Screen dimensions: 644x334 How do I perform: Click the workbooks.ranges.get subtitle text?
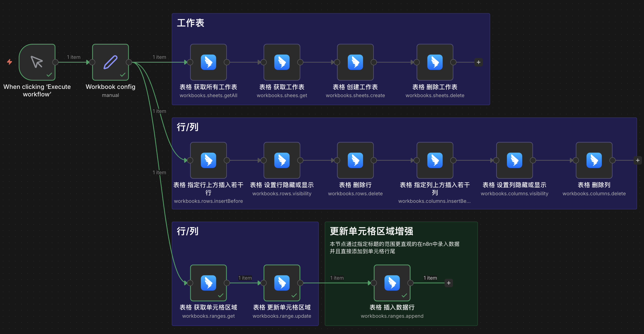click(208, 316)
